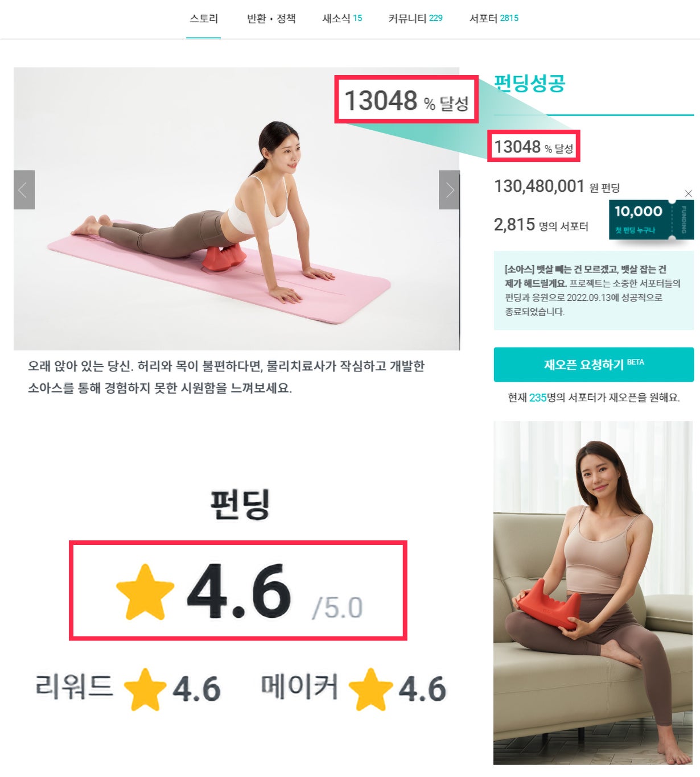Show previous image in product carousel
Screen dimensions: 700x777
(24, 189)
